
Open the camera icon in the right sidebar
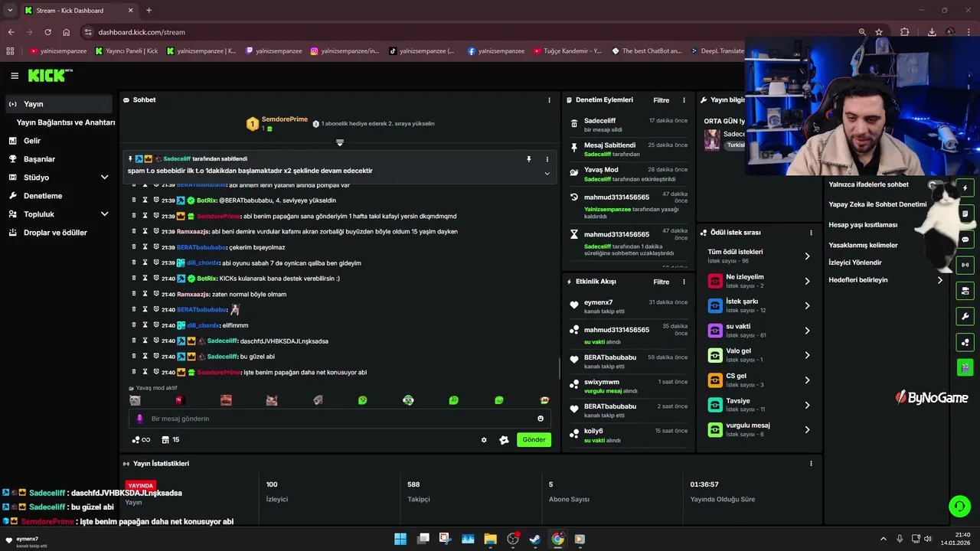click(x=965, y=291)
